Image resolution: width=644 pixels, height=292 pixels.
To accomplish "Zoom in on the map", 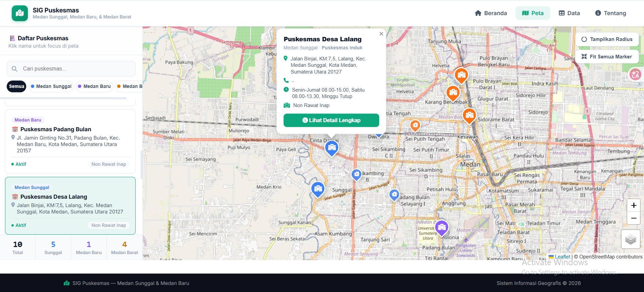I will (634, 205).
